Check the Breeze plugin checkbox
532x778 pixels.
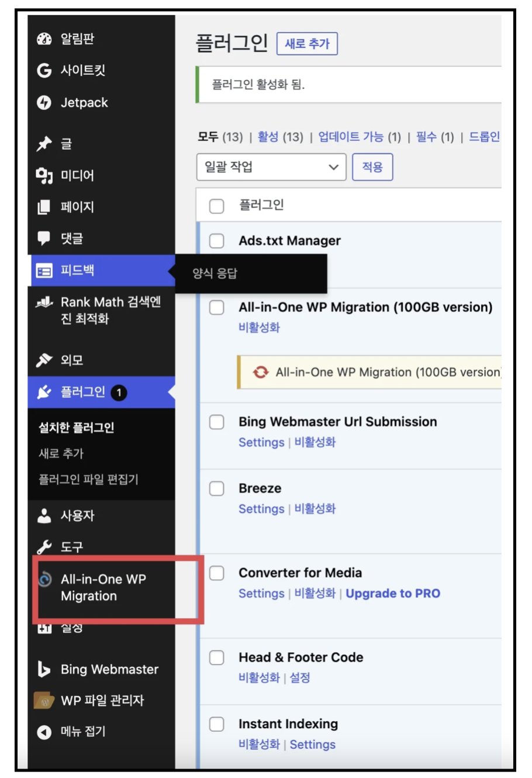pyautogui.click(x=216, y=489)
